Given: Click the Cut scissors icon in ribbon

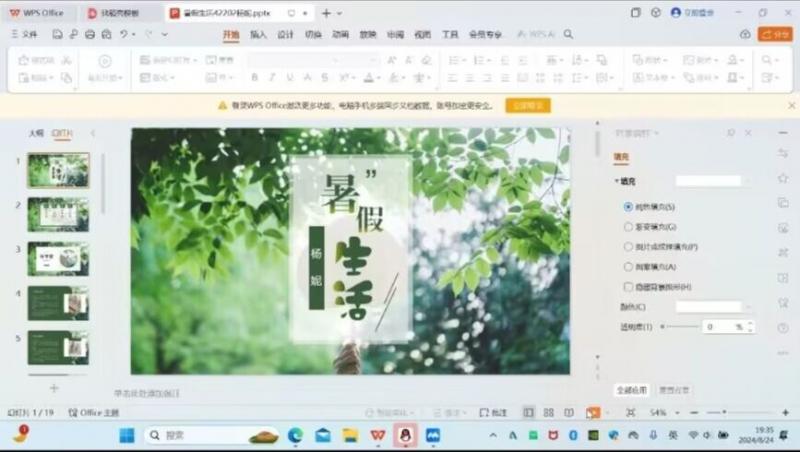Looking at the screenshot, I should pos(66,60).
